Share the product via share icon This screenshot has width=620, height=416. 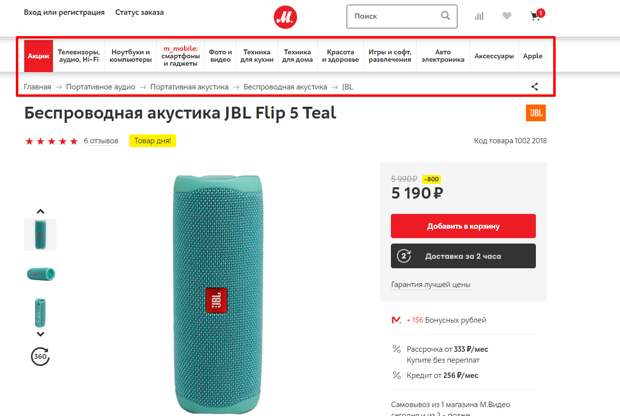534,87
